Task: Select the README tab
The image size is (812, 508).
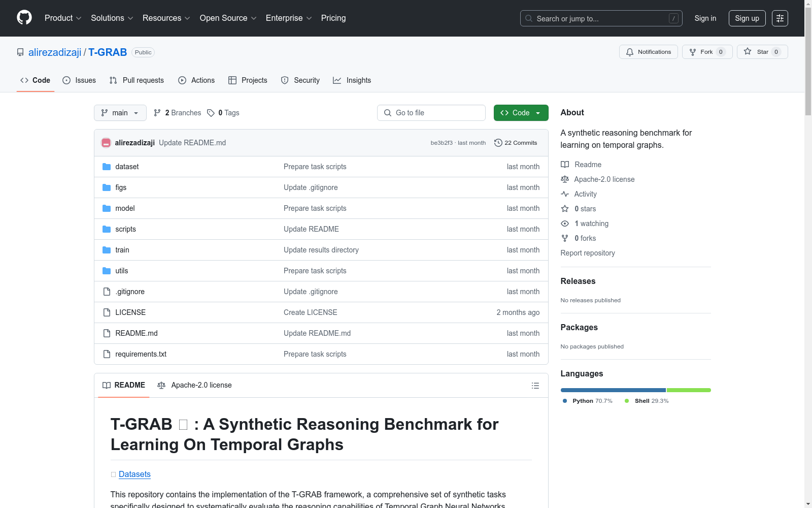Action: (124, 385)
